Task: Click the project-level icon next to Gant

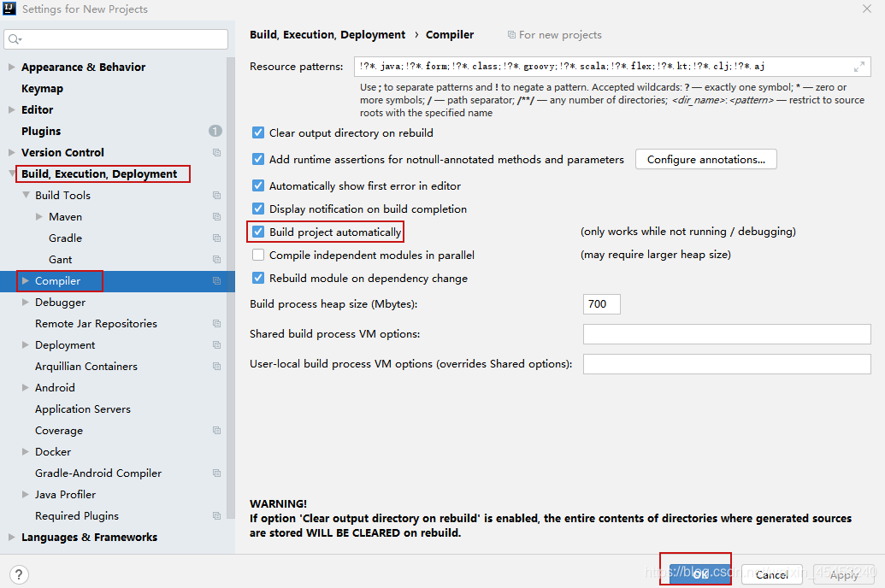Action: pyautogui.click(x=216, y=260)
